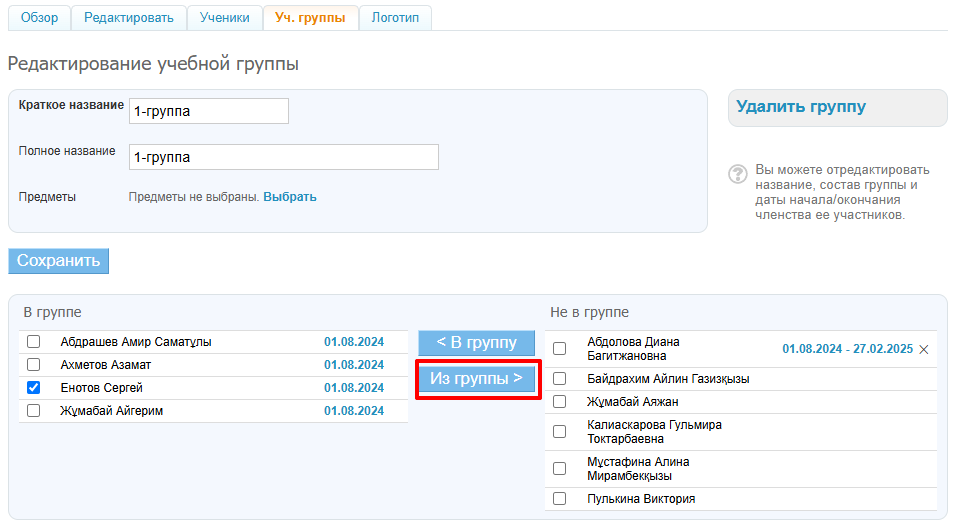
Task: Select the Жұмабай Айгерим checkbox
Action: pyautogui.click(x=34, y=411)
